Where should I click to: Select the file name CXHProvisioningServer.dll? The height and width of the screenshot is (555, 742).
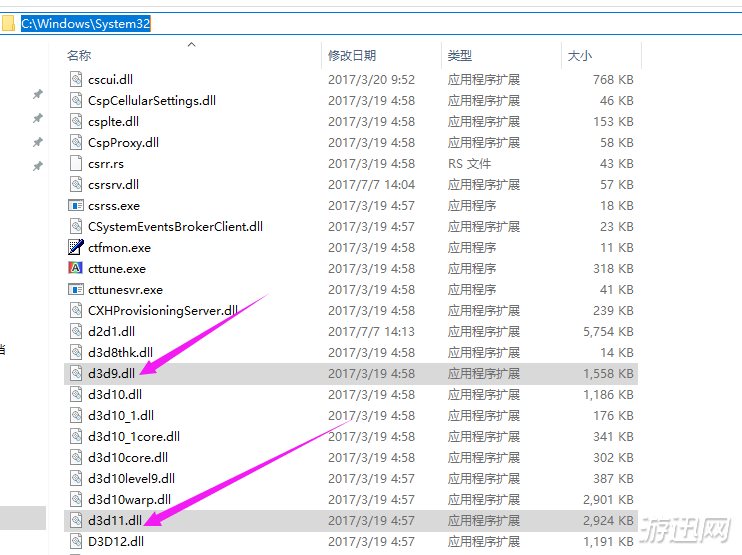[163, 310]
